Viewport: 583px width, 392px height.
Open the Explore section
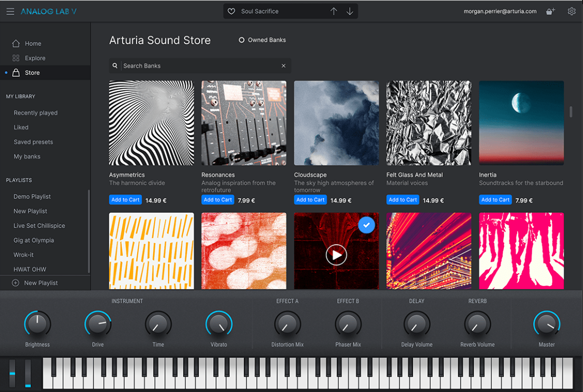click(35, 58)
